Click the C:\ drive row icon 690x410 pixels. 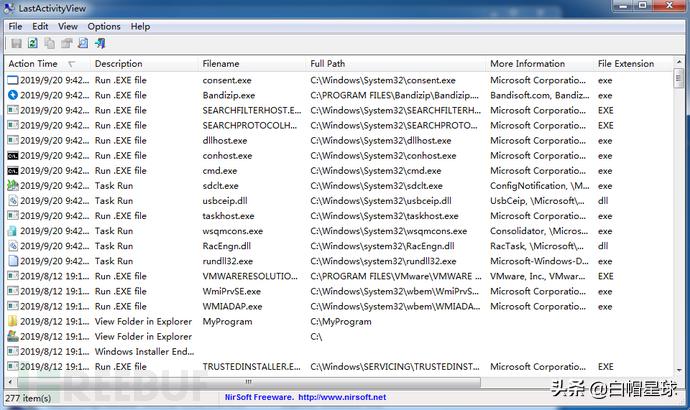(13, 337)
